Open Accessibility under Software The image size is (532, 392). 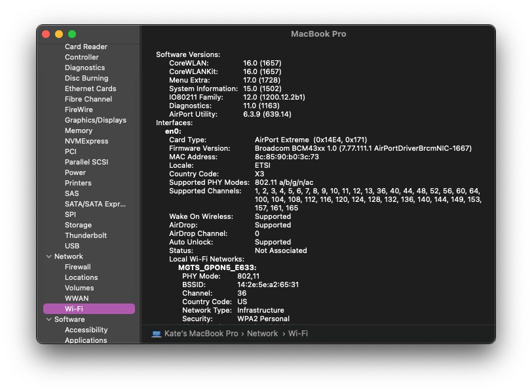[x=86, y=330]
